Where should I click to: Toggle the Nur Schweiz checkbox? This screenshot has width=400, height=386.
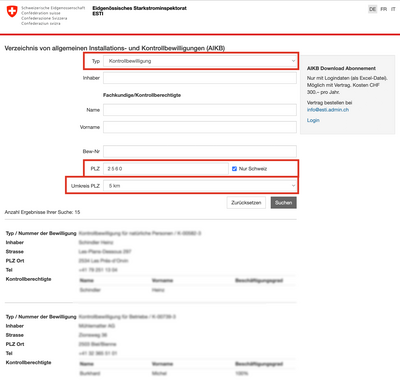point(234,169)
